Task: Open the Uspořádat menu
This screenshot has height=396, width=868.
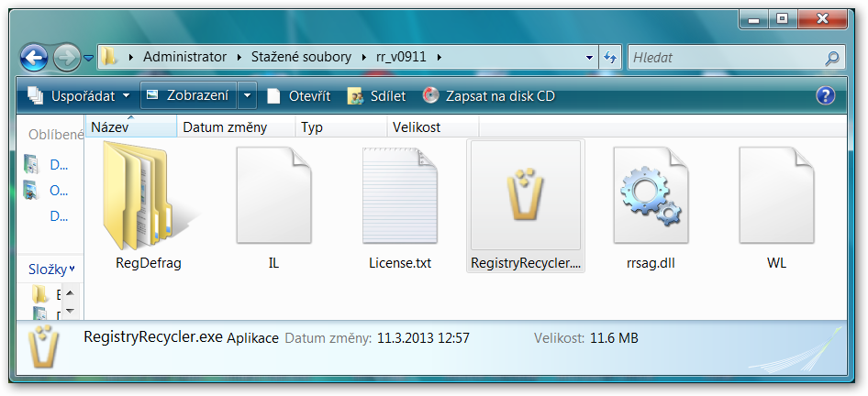Action: (79, 96)
